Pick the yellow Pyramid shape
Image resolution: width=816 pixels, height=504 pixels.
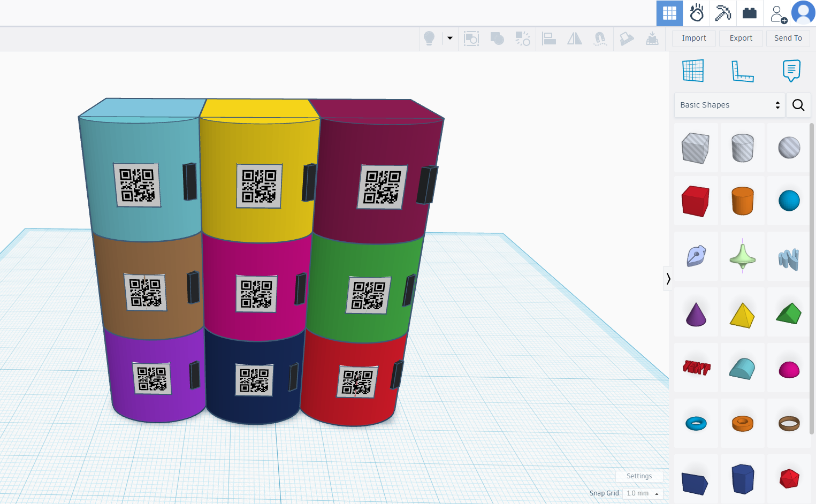point(742,314)
